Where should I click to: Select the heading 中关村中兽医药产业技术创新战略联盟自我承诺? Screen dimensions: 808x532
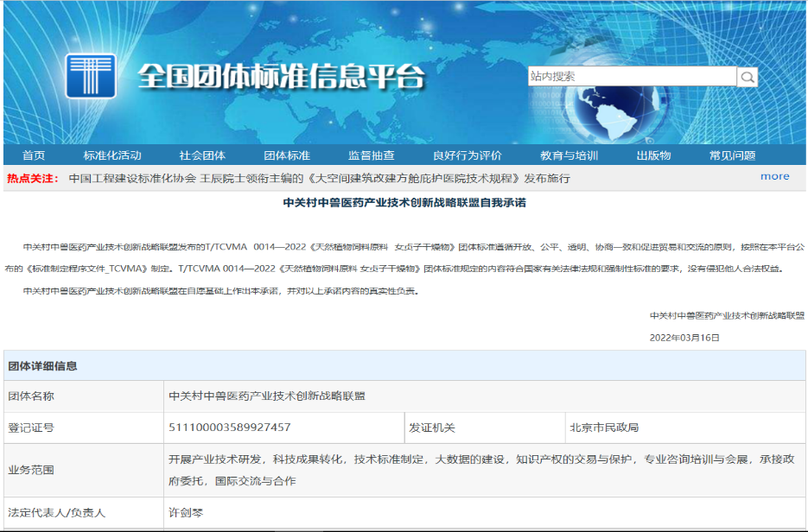(404, 202)
